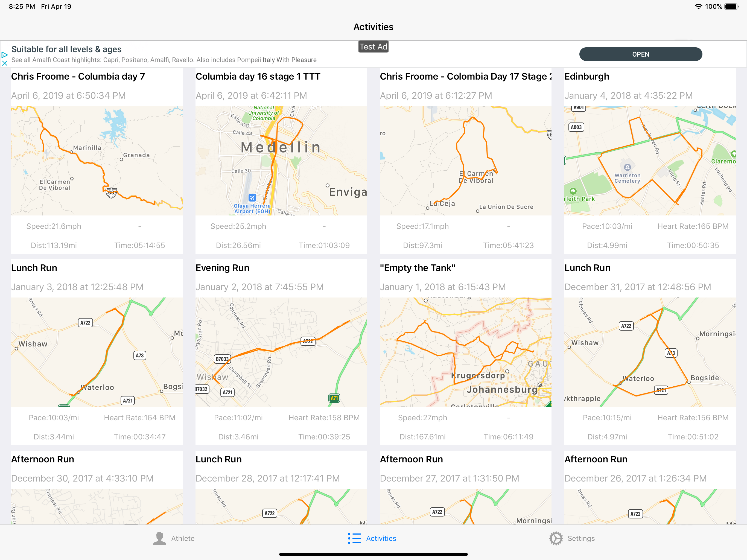
Task: Tap Speed:25.2mph value
Action: tap(238, 226)
